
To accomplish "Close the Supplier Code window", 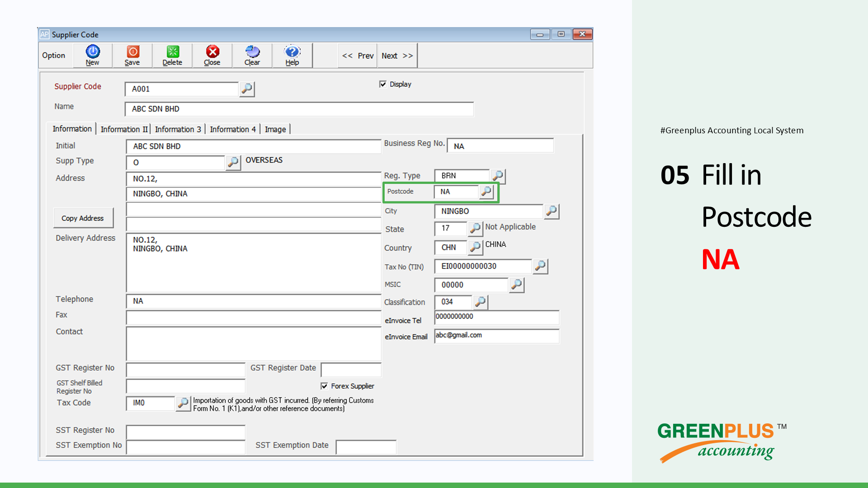I will [582, 34].
